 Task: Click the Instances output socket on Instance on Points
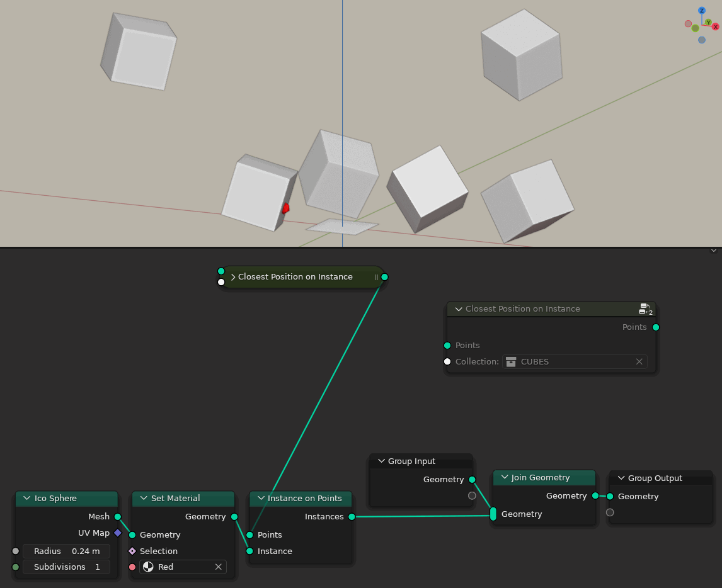(x=351, y=517)
